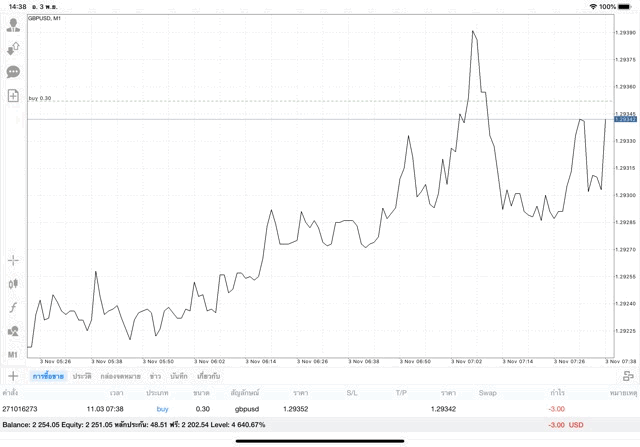
Task: Open the บันทึก journal tab
Action: tap(179, 376)
